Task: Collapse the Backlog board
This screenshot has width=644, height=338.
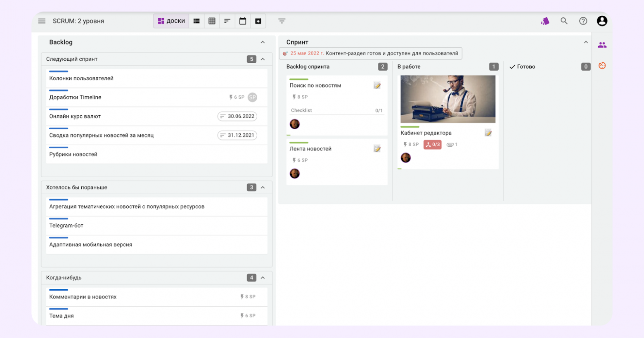Action: click(x=263, y=42)
